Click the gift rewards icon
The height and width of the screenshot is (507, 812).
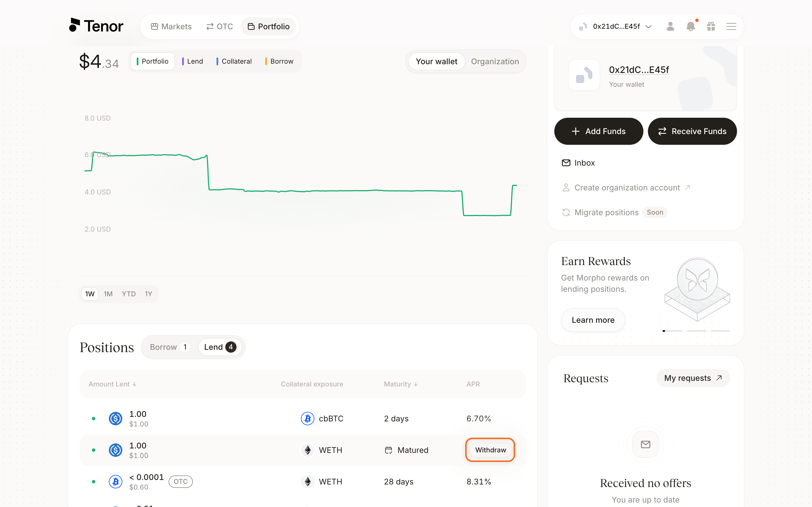[x=711, y=26]
